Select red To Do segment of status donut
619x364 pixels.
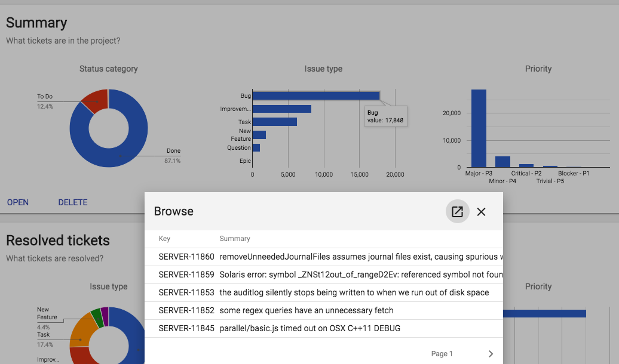(x=95, y=100)
